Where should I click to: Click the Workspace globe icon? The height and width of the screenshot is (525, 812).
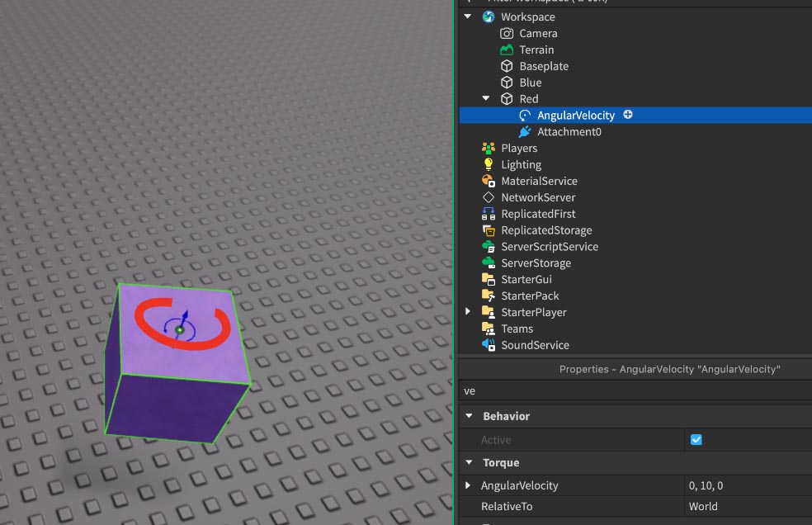(489, 17)
